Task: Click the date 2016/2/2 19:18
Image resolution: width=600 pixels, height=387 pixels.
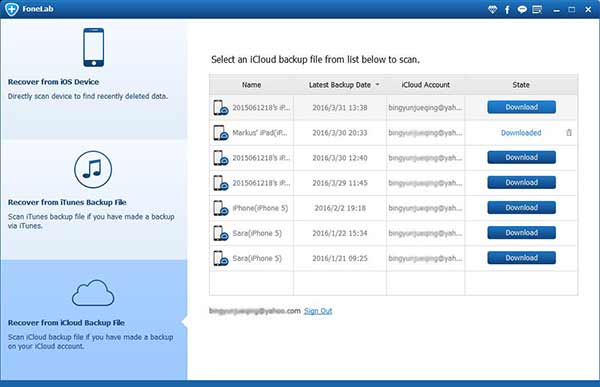Action: pos(340,208)
